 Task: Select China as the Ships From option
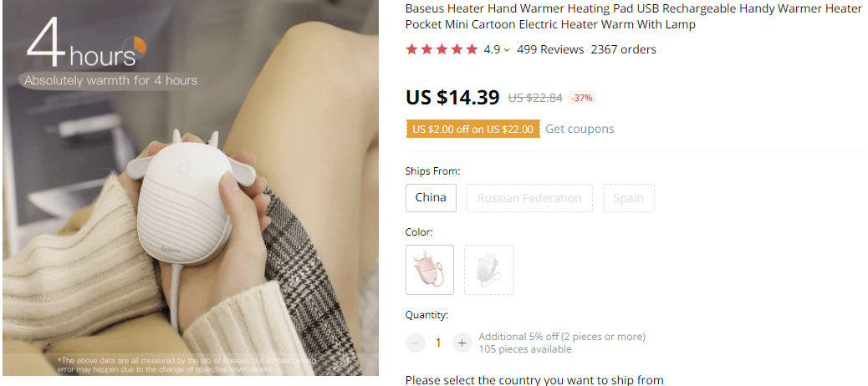[x=431, y=198]
